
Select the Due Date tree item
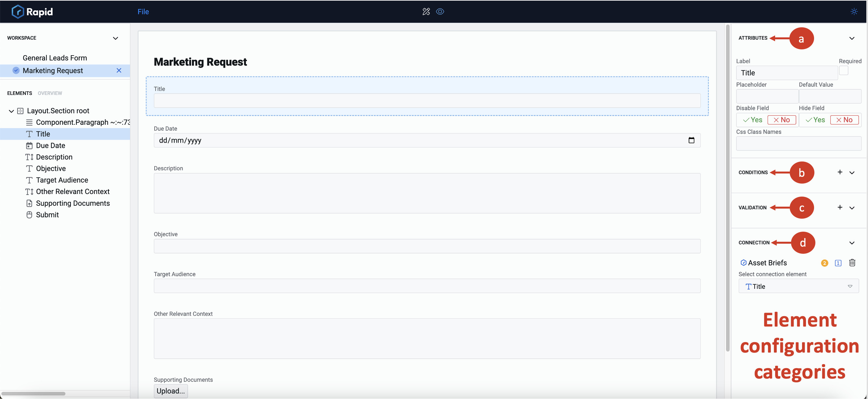click(x=50, y=145)
